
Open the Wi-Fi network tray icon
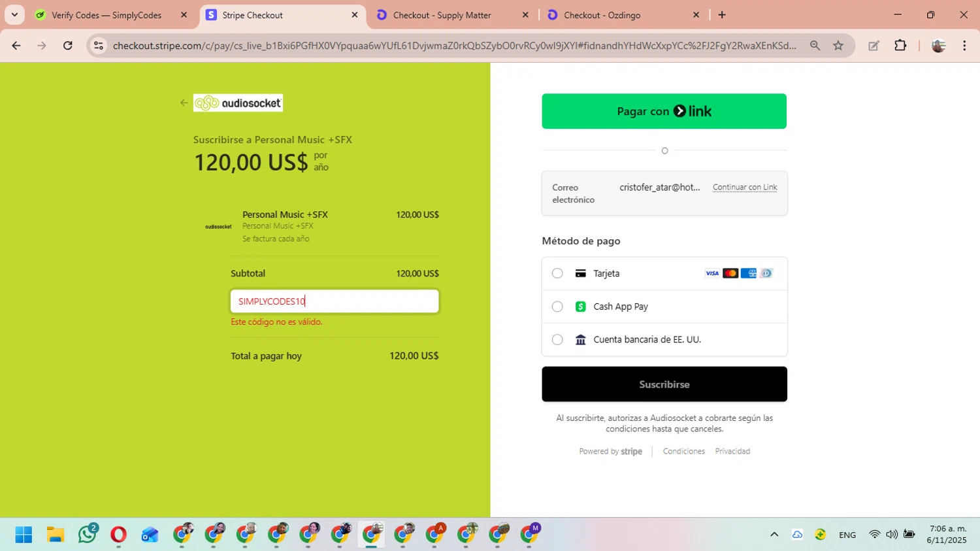pyautogui.click(x=874, y=535)
